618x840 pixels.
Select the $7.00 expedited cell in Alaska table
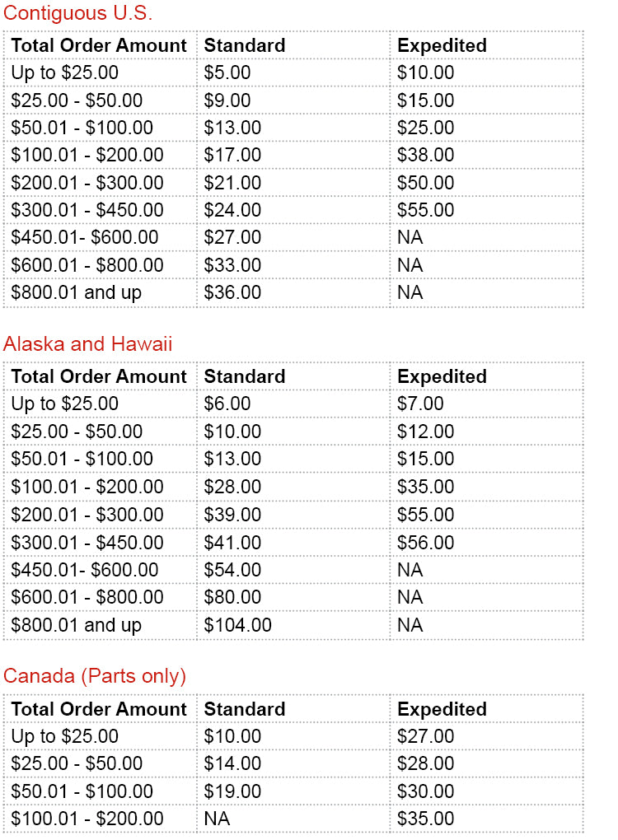[x=420, y=404]
